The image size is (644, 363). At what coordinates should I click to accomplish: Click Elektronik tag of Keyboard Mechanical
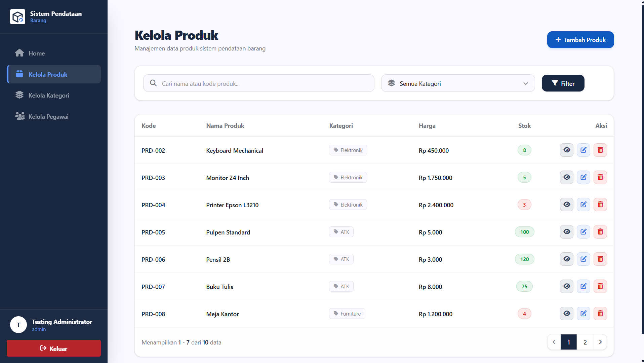[348, 150]
